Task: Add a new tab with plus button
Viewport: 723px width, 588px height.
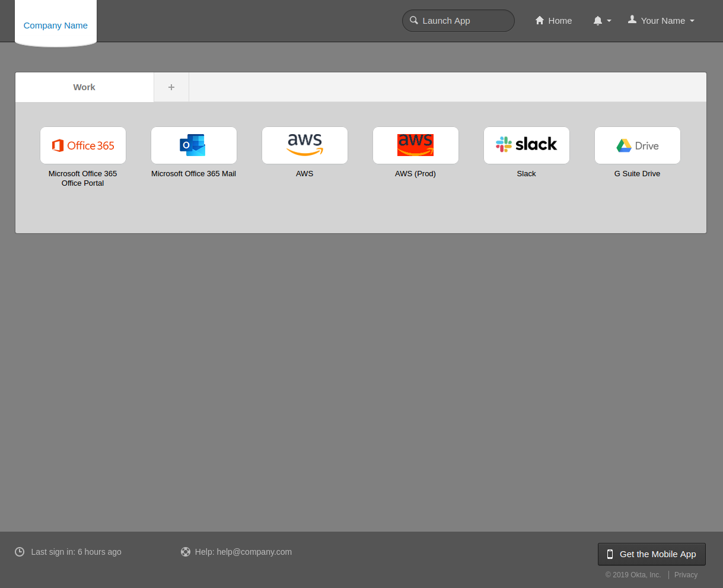Action: tap(171, 87)
